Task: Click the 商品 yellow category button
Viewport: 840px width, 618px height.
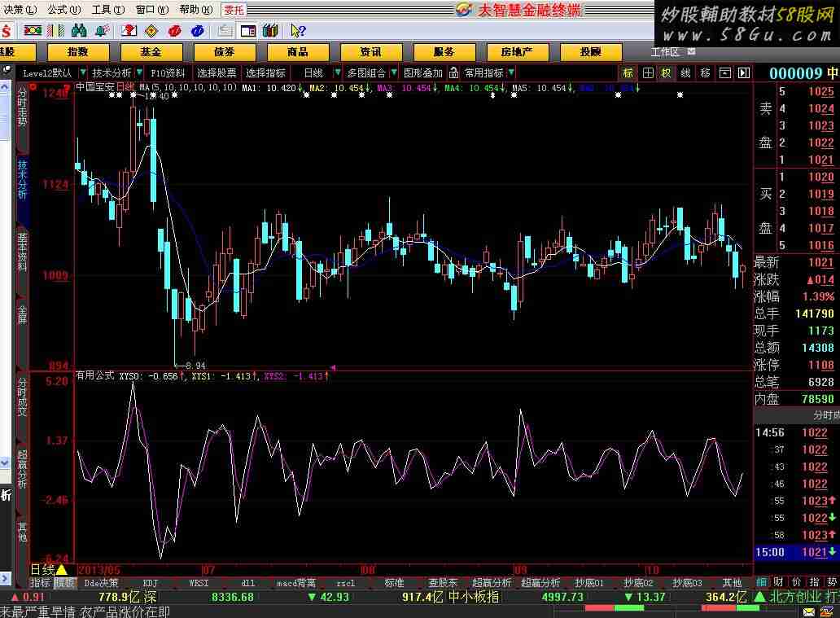Action: coord(297,52)
